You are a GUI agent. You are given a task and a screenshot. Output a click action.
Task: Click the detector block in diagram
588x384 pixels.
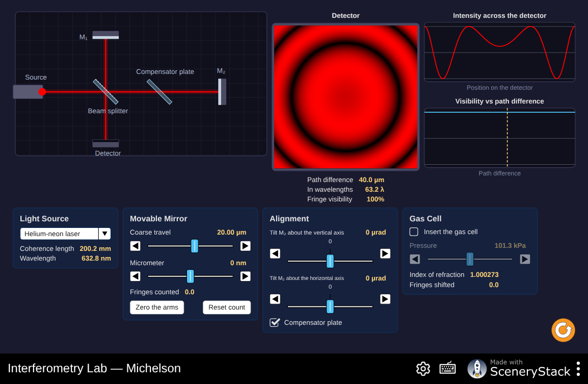coord(106,144)
